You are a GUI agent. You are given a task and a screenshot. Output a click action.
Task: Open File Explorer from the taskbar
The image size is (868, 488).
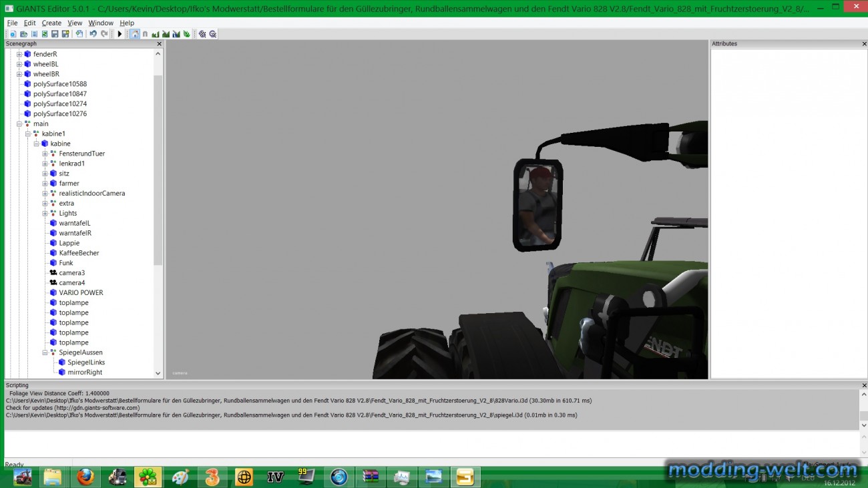click(x=53, y=477)
